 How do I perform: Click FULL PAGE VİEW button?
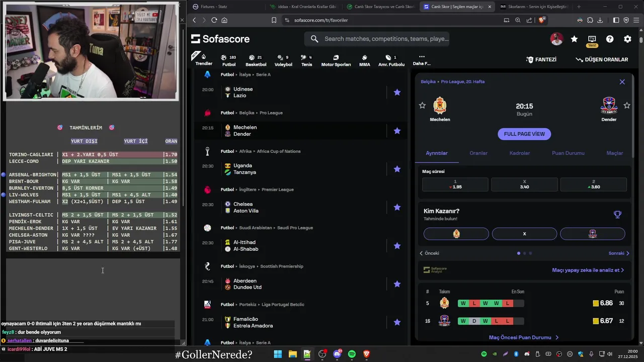(524, 134)
